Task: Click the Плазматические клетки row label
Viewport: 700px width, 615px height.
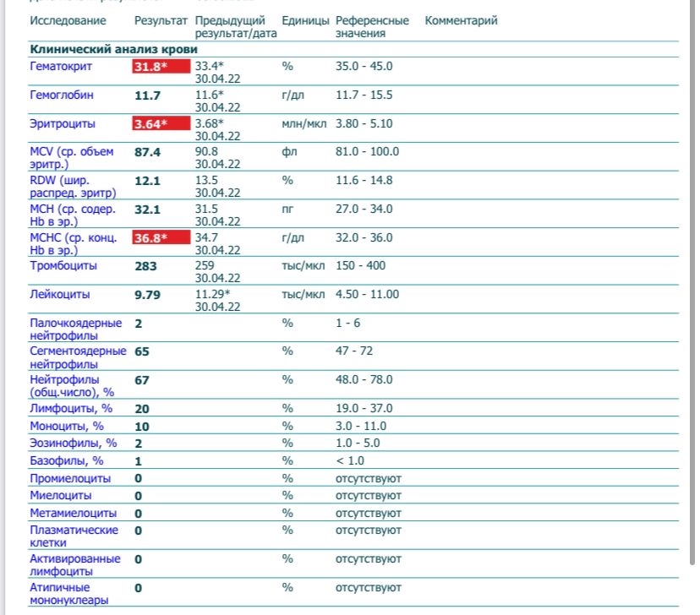Action: (x=74, y=536)
